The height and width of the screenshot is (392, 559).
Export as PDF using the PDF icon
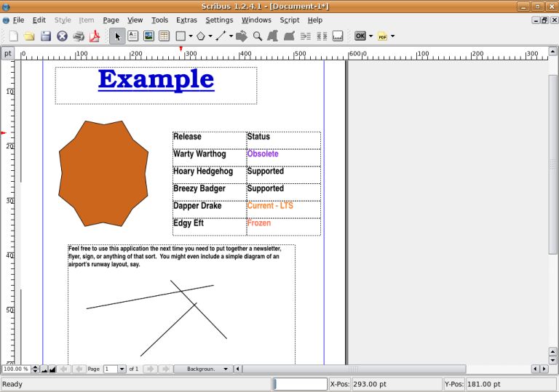tap(94, 36)
